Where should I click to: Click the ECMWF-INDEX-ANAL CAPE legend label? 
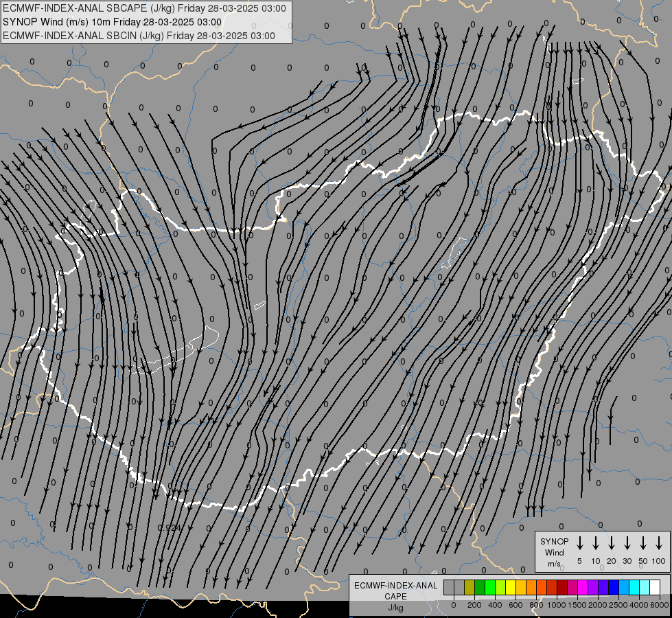click(x=395, y=591)
